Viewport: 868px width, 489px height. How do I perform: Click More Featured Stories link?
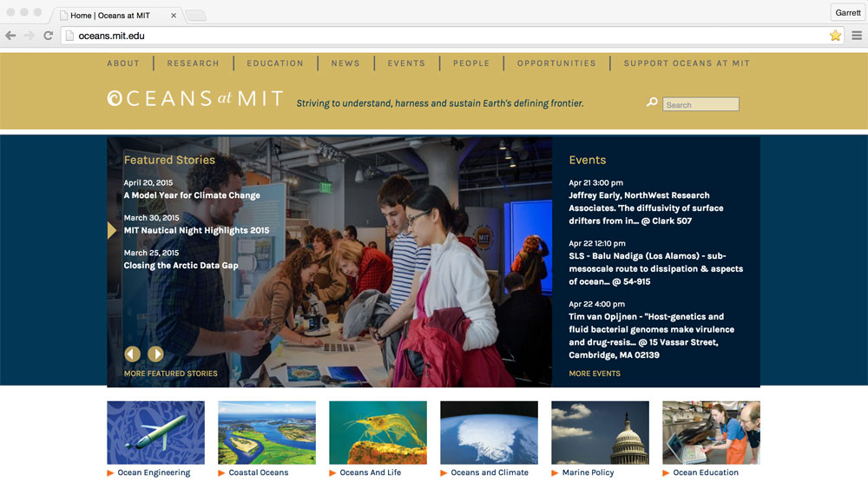click(170, 373)
